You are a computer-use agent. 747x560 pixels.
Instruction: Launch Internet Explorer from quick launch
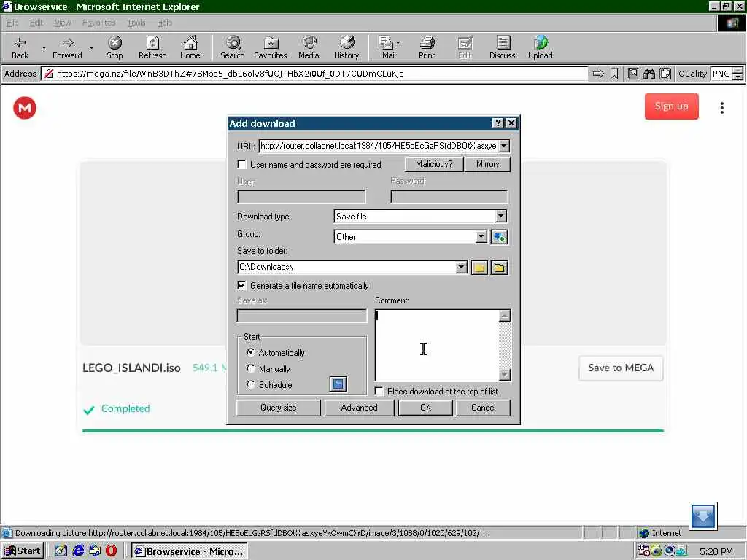tap(78, 551)
